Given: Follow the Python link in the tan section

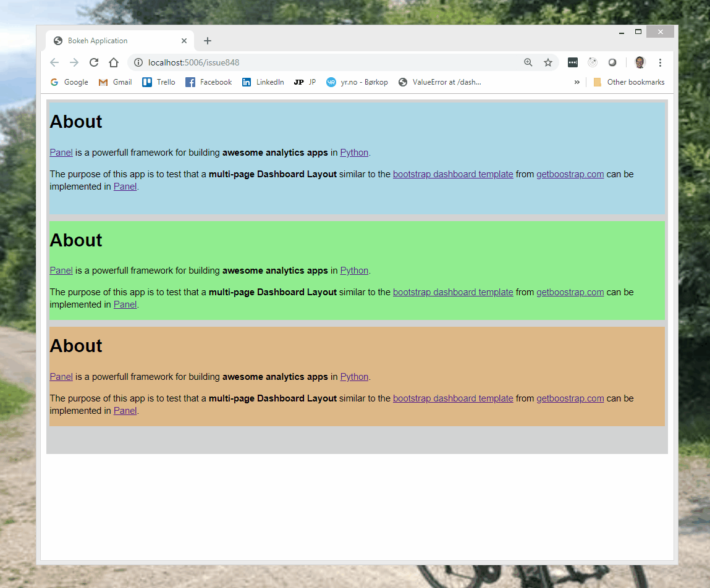Looking at the screenshot, I should point(354,377).
